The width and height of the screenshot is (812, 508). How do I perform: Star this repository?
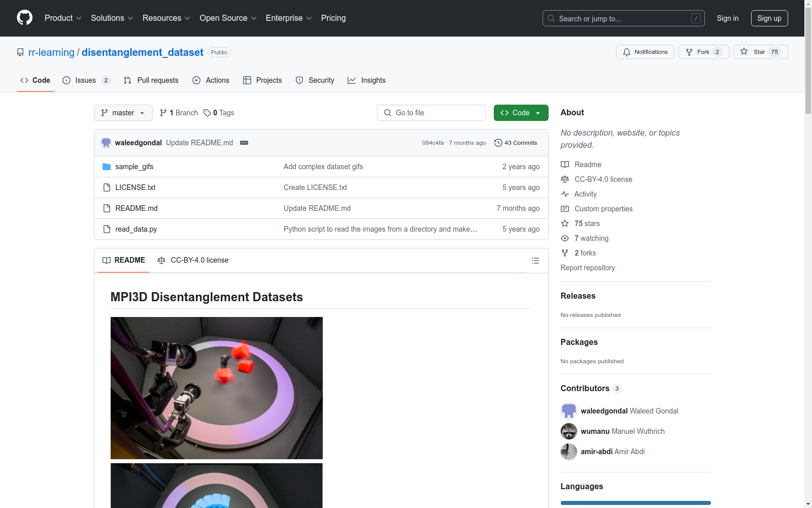[760, 52]
